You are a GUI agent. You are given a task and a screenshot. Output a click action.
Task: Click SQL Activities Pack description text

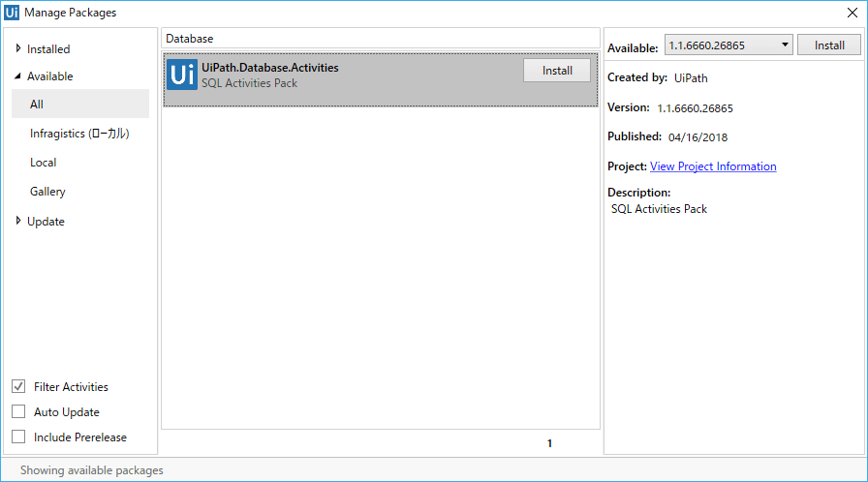659,209
